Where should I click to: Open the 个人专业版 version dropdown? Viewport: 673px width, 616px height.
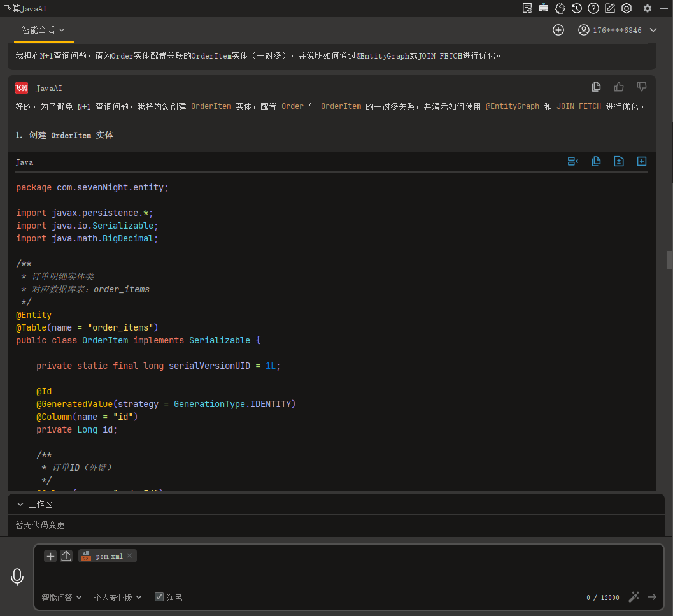(x=118, y=598)
